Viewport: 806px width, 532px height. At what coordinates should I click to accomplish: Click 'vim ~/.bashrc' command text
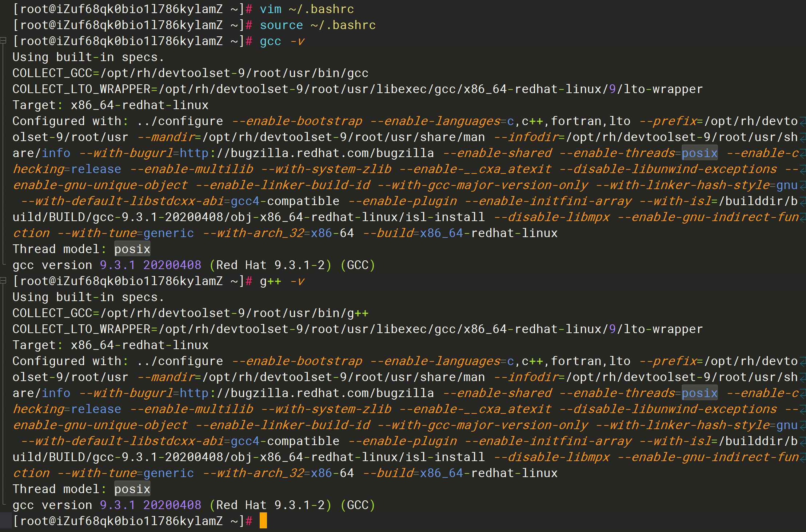(x=307, y=9)
